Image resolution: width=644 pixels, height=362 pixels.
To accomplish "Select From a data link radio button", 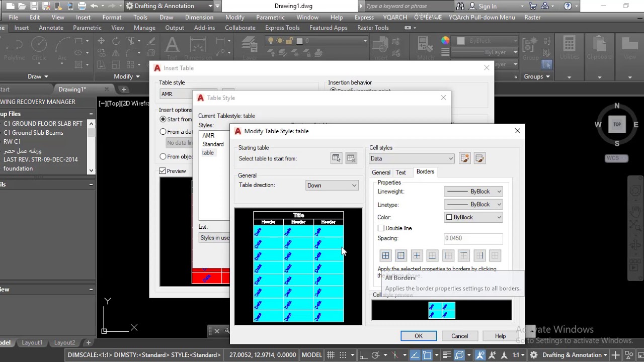I will click(163, 132).
